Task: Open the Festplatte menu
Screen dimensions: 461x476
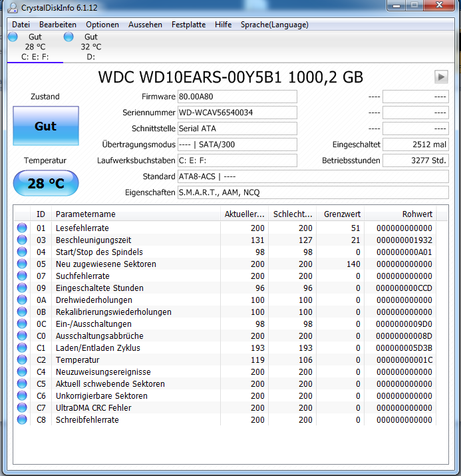Action: point(188,25)
